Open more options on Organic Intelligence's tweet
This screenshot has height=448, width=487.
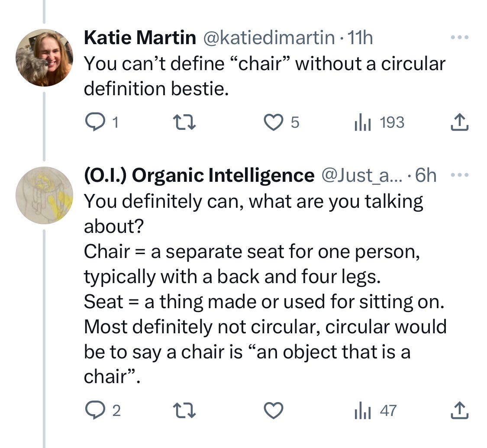click(460, 175)
